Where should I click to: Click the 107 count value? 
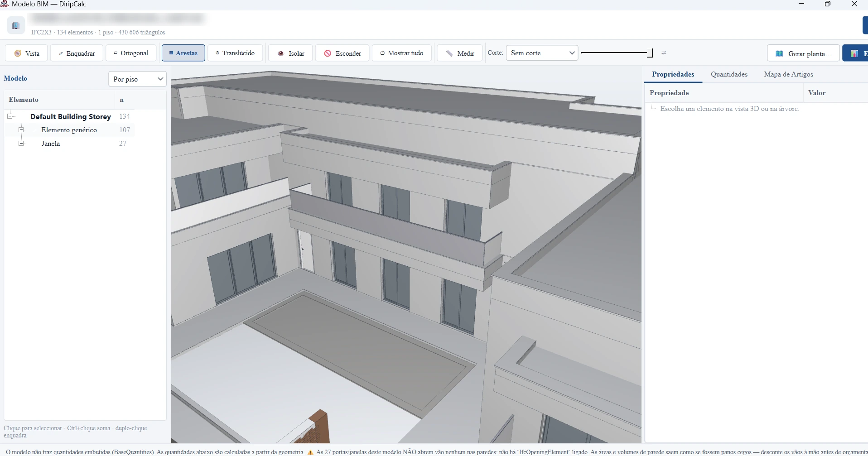125,130
